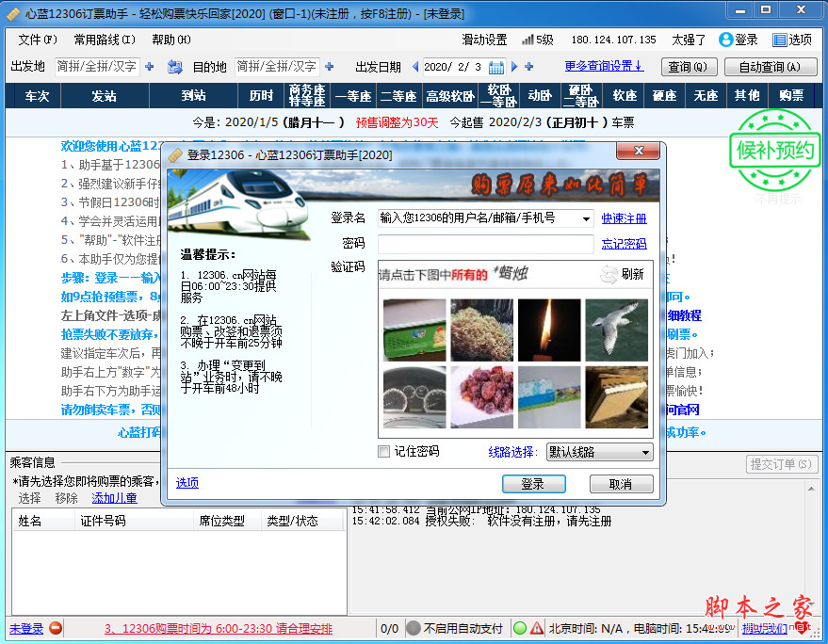Click the 移除 passenger option
Screen dimensions: 828x644
[67, 498]
